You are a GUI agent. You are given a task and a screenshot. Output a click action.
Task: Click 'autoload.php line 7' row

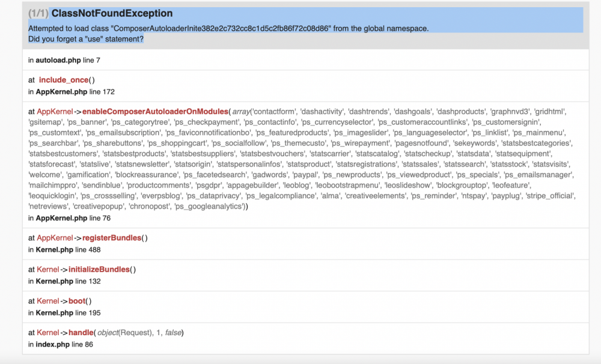[x=305, y=60]
